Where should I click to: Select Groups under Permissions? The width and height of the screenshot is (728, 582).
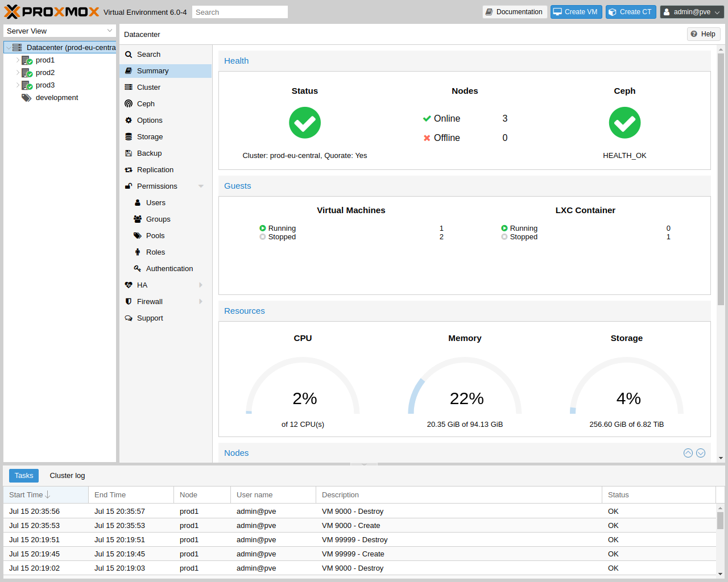[x=158, y=219]
